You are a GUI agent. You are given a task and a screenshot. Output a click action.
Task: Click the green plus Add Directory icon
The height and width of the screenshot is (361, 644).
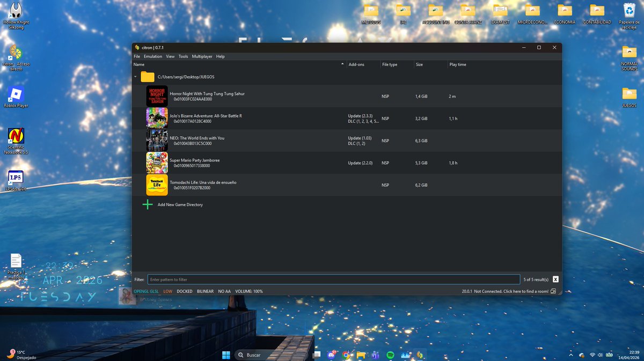tap(148, 204)
